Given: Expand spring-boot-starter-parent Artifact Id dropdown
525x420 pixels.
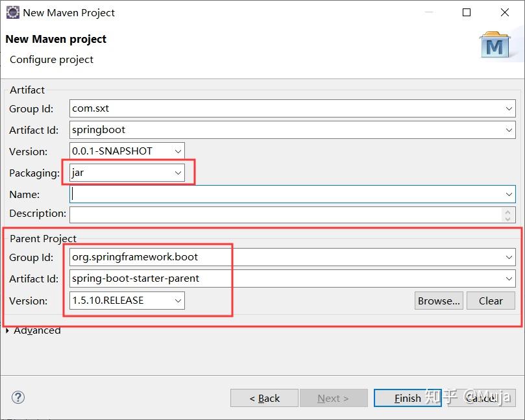Looking at the screenshot, I should point(509,279).
